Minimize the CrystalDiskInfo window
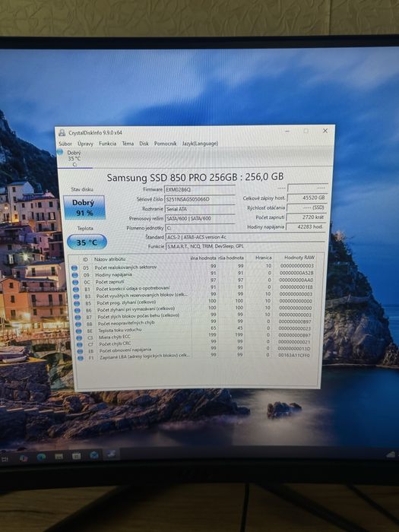Screen dimensions: 399x532 pyautogui.click(x=288, y=131)
